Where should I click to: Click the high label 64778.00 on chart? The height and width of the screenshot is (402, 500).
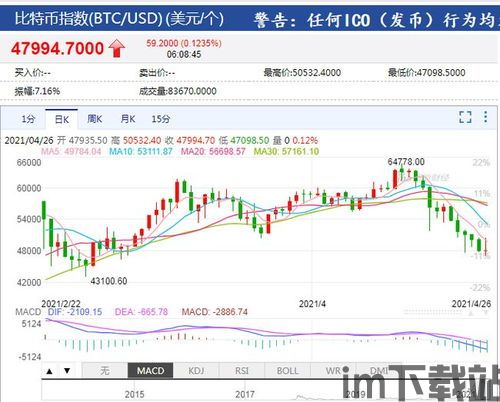tap(406, 162)
